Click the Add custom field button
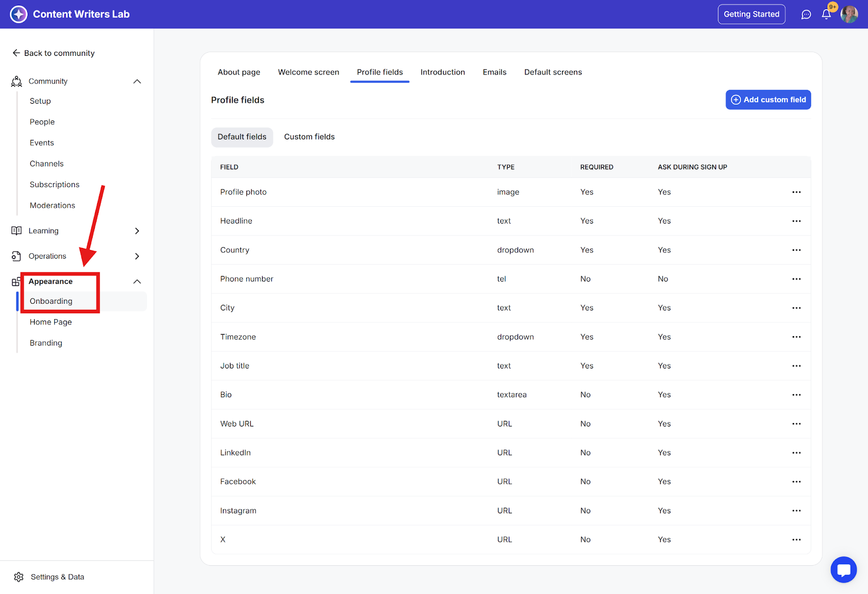 pos(768,100)
